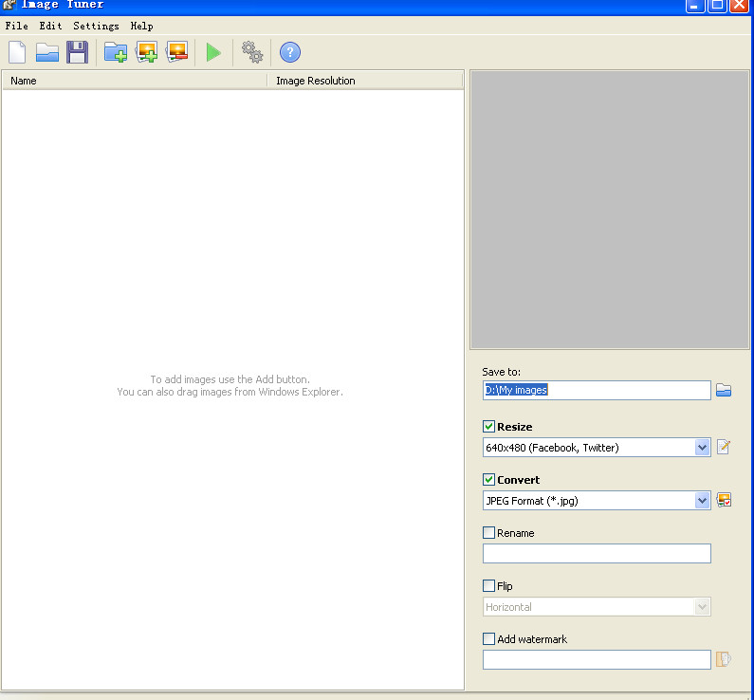This screenshot has width=754, height=700.
Task: Open the JPEG Format conversion dropdown
Action: (702, 501)
